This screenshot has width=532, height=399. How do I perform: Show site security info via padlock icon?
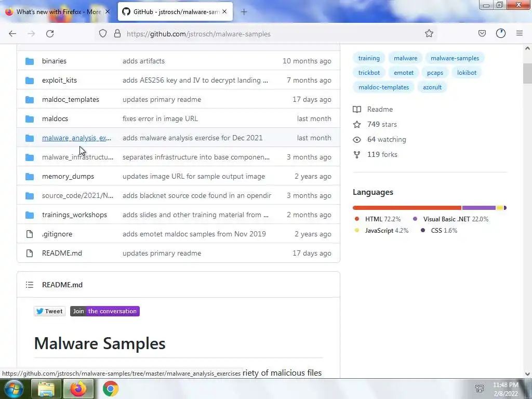(117, 34)
